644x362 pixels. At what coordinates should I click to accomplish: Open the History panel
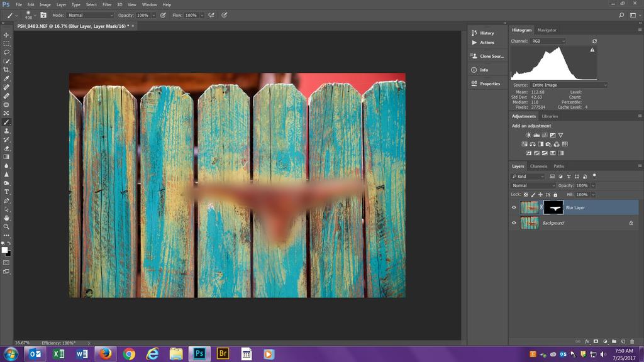(x=483, y=33)
